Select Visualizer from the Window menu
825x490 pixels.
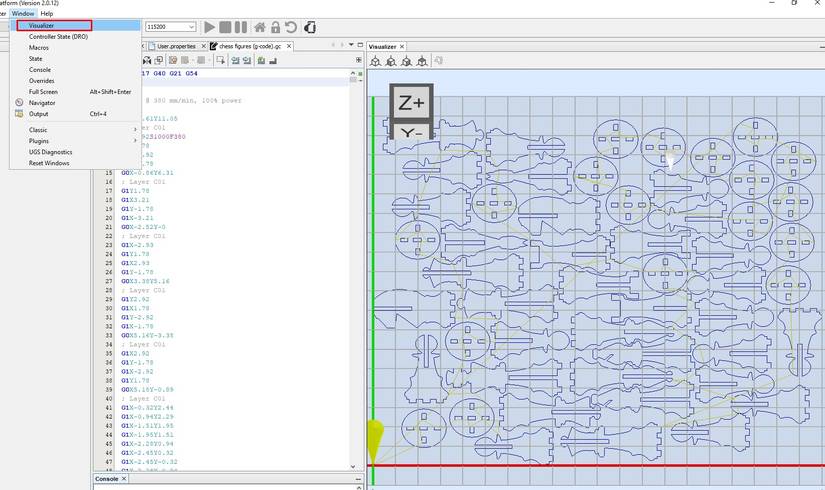tap(42, 25)
